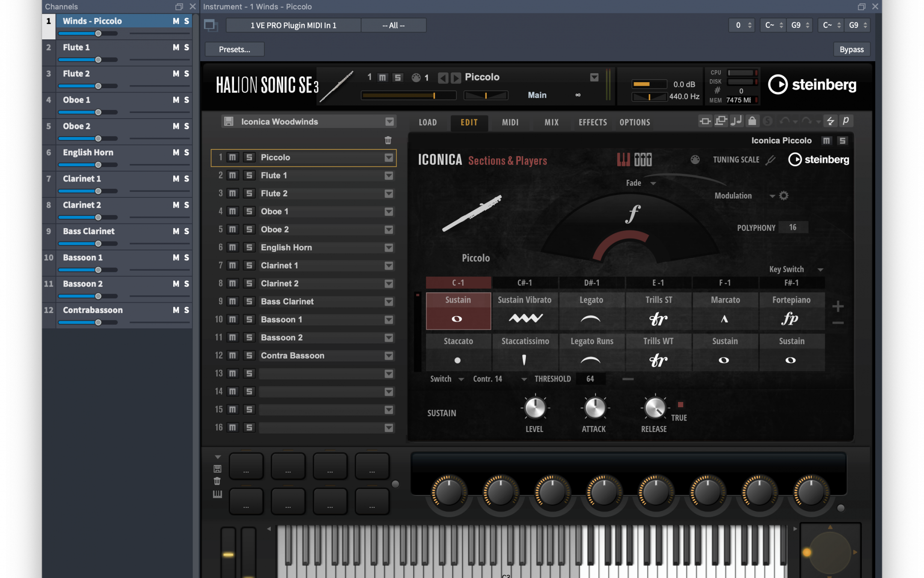Add articulation slot with plus icon
The image size is (924, 578).
click(838, 306)
